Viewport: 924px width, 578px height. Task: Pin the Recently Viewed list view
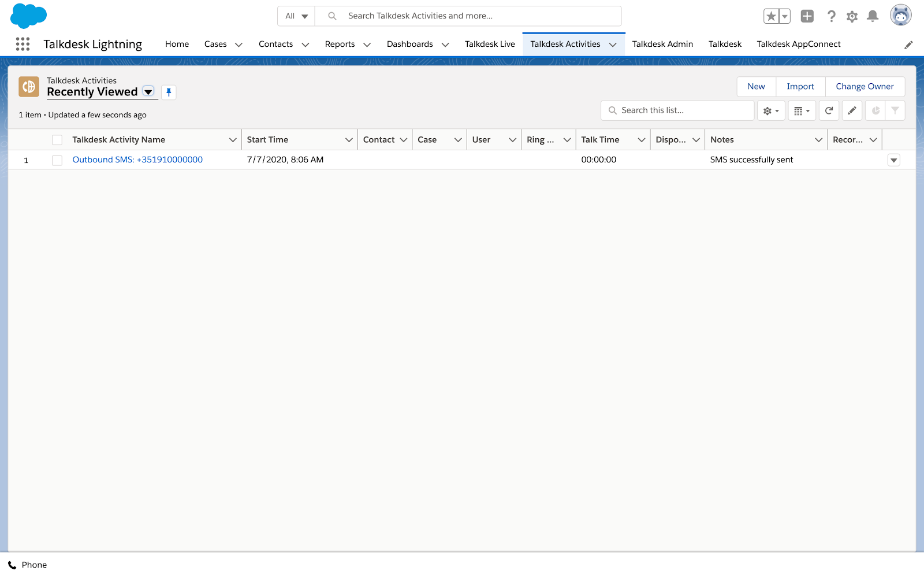click(x=169, y=92)
